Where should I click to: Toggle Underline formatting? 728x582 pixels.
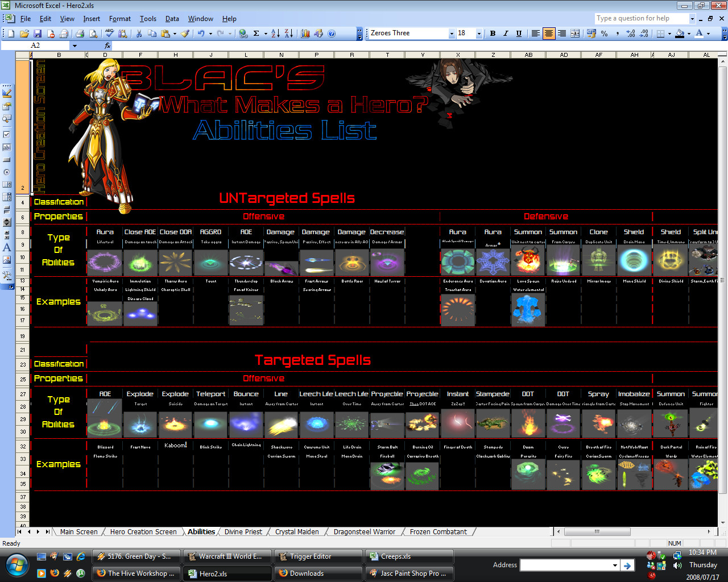click(x=519, y=34)
